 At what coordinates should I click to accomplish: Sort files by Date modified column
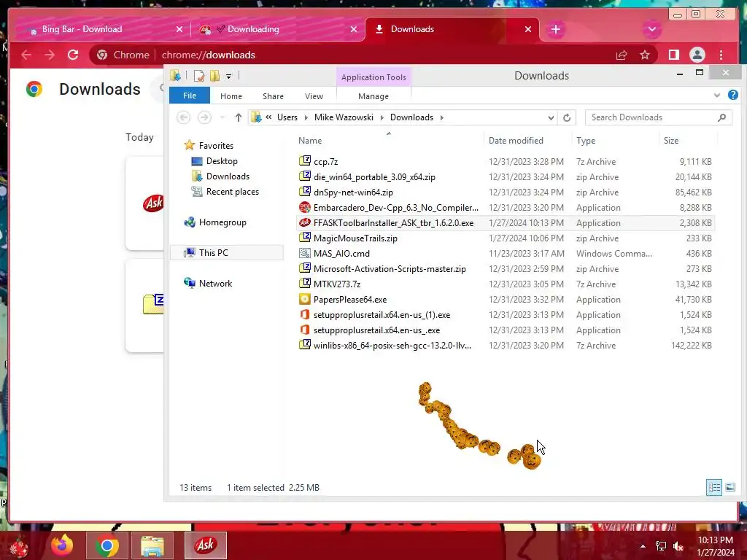pyautogui.click(x=516, y=141)
